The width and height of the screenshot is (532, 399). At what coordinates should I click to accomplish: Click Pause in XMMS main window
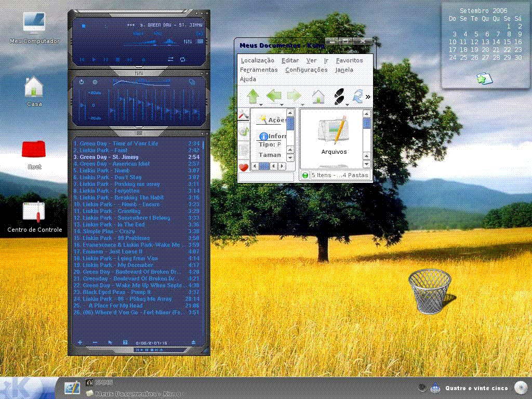click(106, 59)
